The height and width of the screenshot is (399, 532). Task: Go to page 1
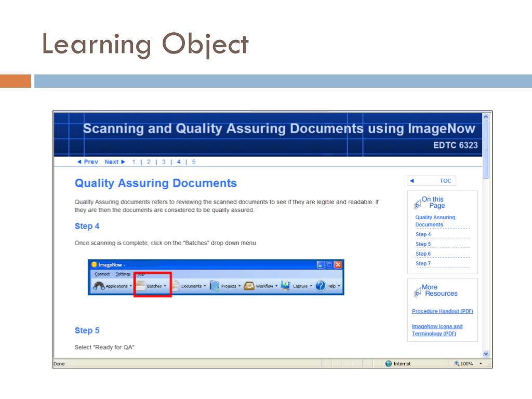[134, 162]
